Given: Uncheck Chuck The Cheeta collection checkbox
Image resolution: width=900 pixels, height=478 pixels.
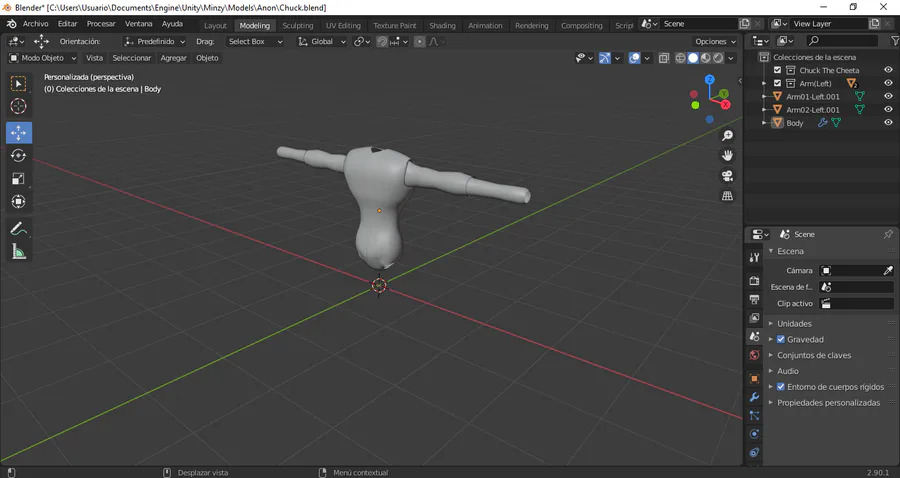Looking at the screenshot, I should [x=777, y=70].
